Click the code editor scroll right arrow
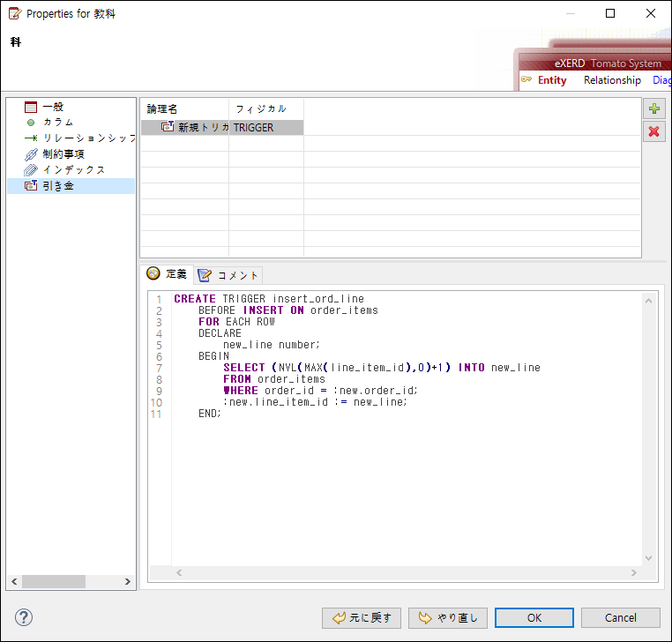672x642 pixels. click(633, 572)
